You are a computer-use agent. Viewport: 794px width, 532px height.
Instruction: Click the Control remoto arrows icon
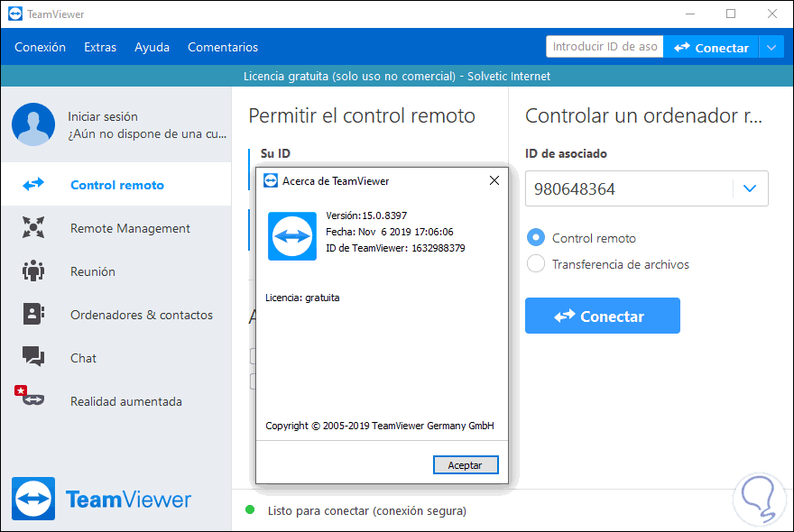[33, 184]
